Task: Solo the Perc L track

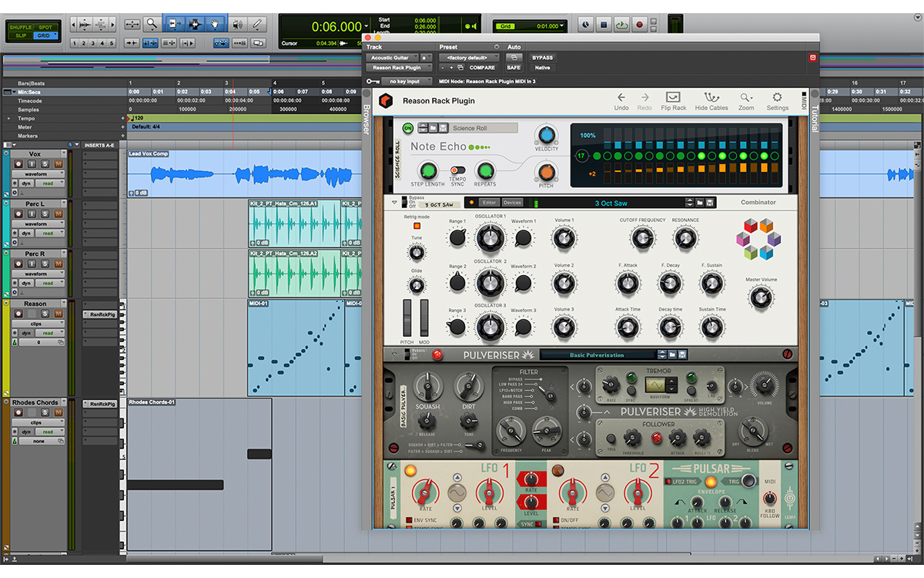Action: pyautogui.click(x=44, y=214)
